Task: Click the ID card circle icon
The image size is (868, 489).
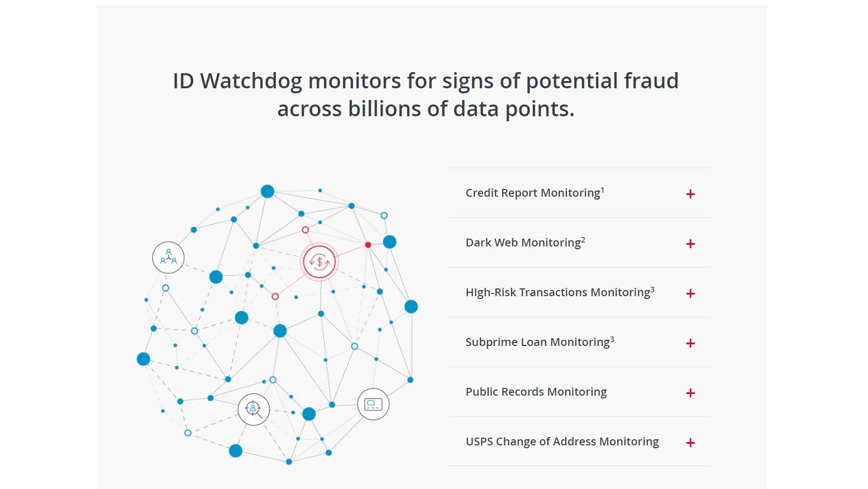Action: pyautogui.click(x=373, y=404)
